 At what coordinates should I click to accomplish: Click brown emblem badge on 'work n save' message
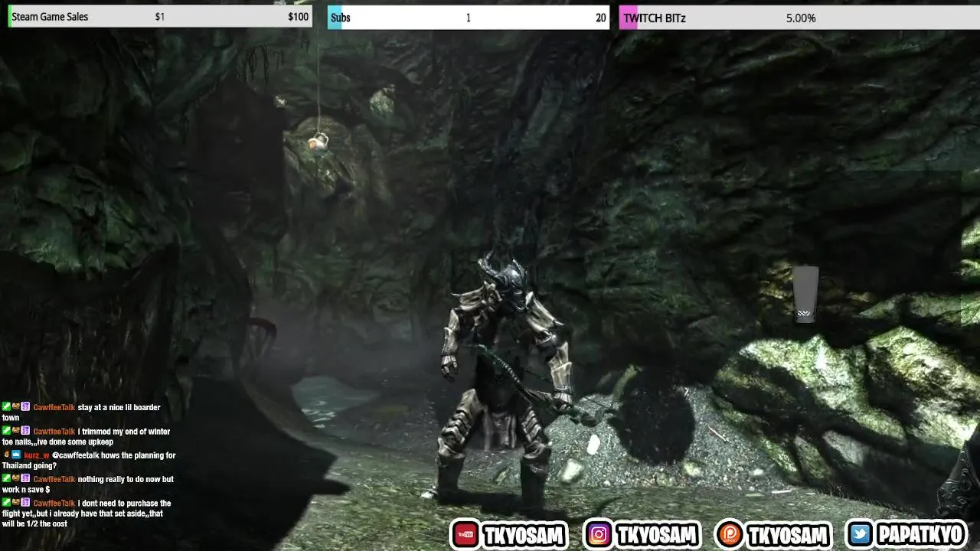click(x=16, y=479)
